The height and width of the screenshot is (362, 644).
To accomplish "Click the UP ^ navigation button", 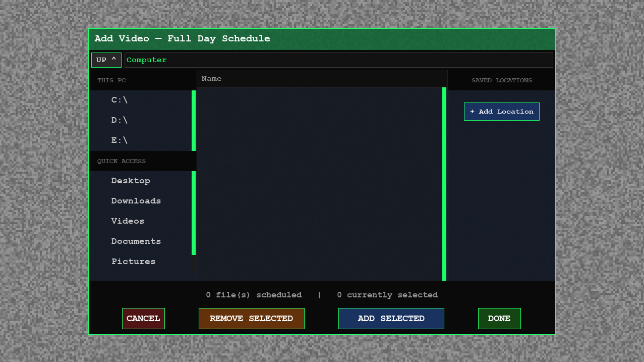I will coord(106,60).
